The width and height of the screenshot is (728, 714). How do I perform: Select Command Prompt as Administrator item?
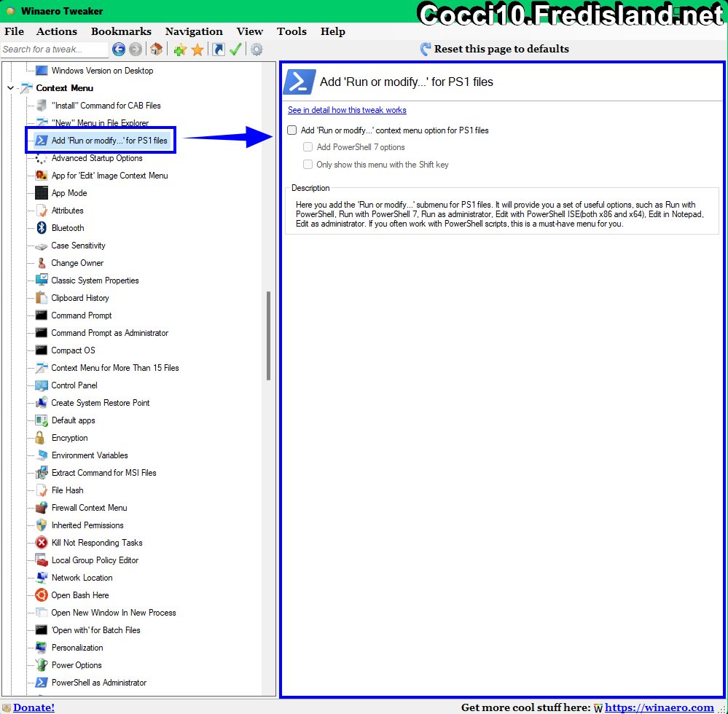pyautogui.click(x=109, y=333)
